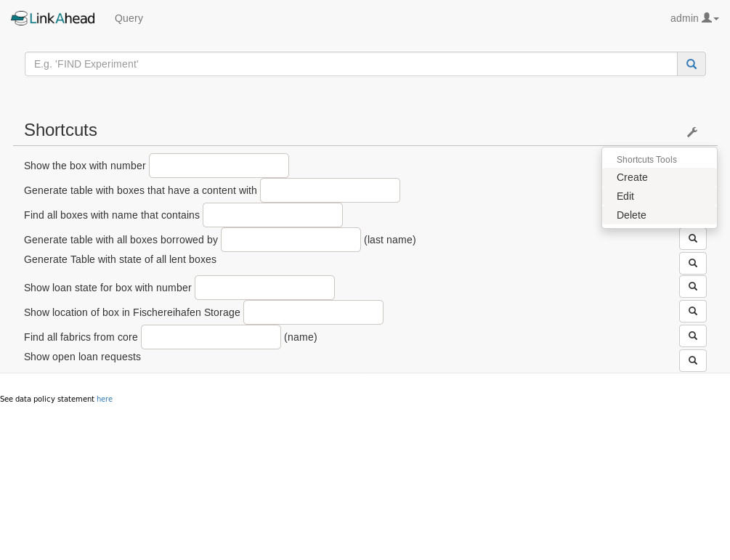Image resolution: width=730 pixels, height=560 pixels.
Task: Open the admin user dropdown
Action: coord(694,18)
